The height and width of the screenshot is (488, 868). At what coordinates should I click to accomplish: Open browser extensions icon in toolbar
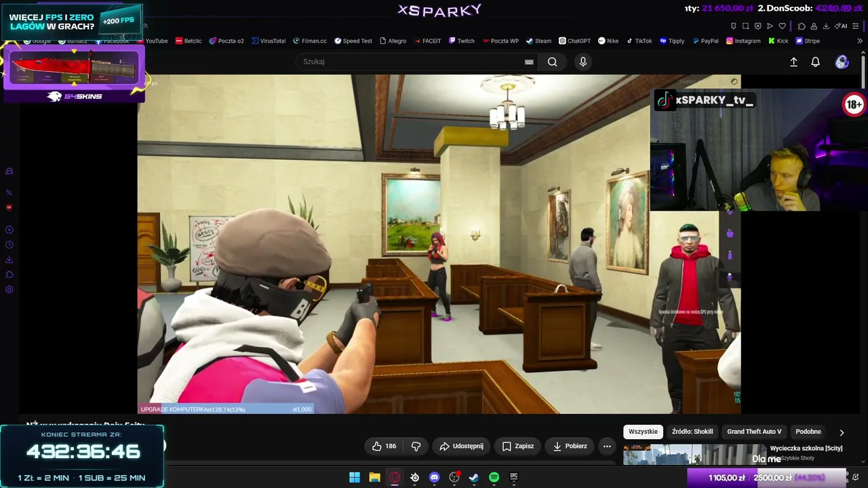click(x=802, y=26)
